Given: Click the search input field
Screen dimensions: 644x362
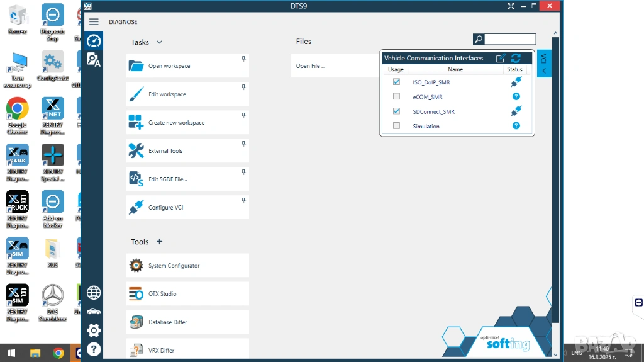Looking at the screenshot, I should 510,39.
